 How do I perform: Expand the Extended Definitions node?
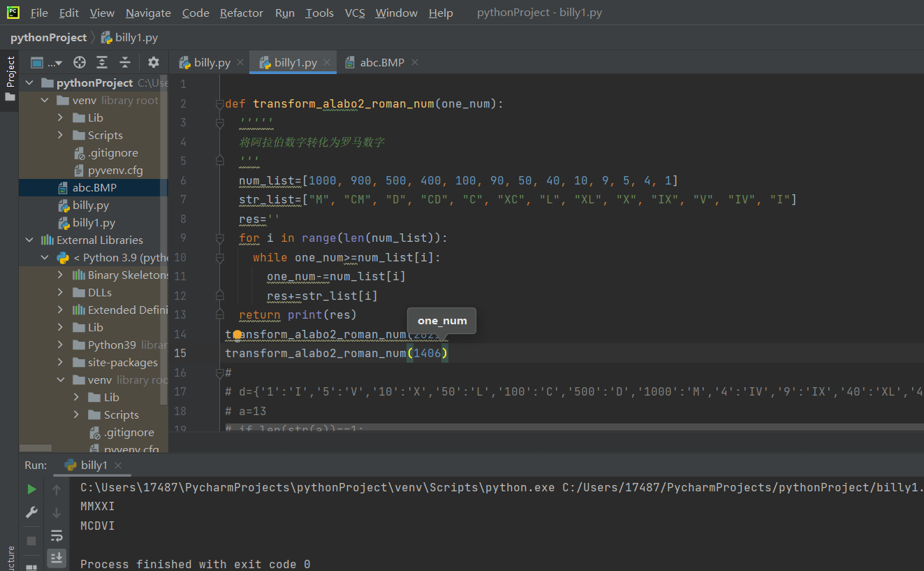point(61,310)
